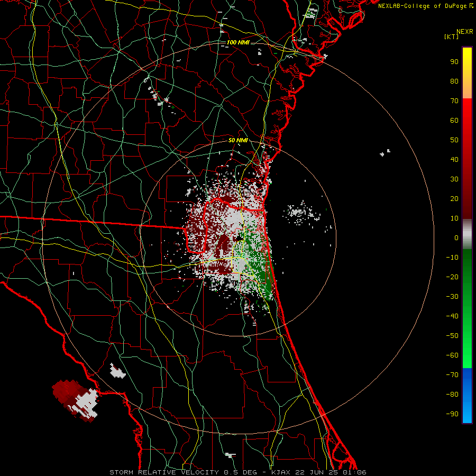This screenshot has height=476, width=476.
Task: Click the positive 50 knot scale label
Action: coord(454,140)
